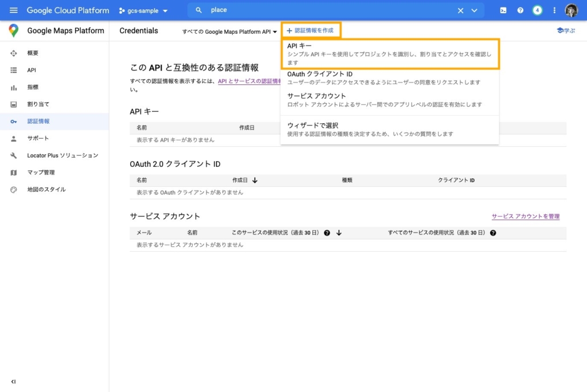This screenshot has width=587, height=392.
Task: Open the help question mark icon
Action: (521, 10)
